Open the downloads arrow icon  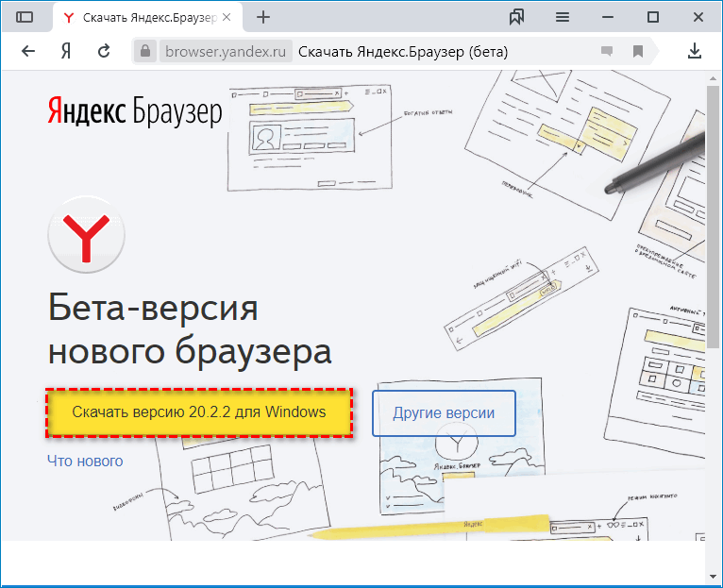[695, 51]
